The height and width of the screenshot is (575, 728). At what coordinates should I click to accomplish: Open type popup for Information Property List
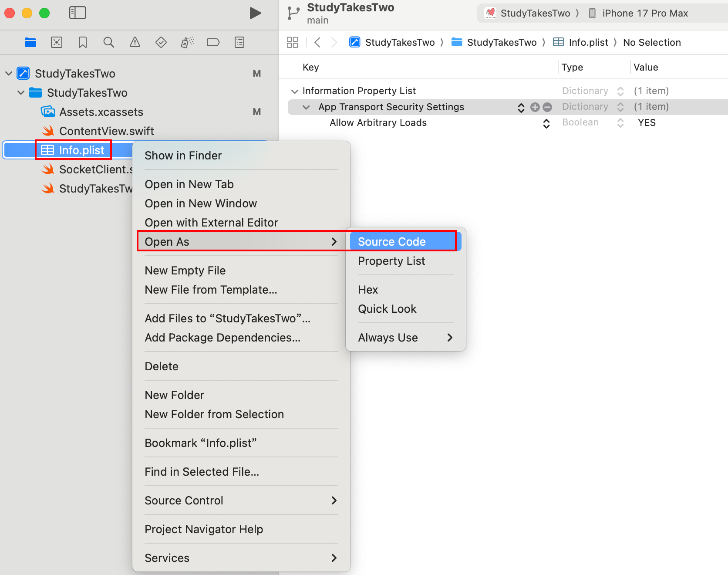coord(620,91)
